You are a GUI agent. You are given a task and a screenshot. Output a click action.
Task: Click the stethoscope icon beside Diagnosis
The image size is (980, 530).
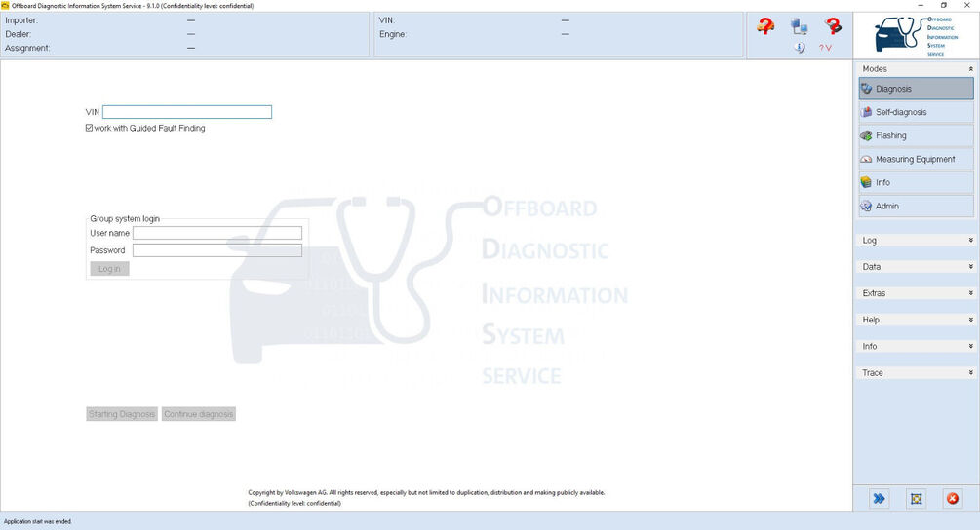coord(866,89)
